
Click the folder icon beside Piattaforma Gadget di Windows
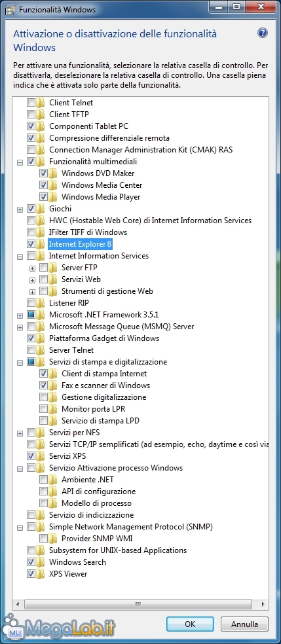40,338
